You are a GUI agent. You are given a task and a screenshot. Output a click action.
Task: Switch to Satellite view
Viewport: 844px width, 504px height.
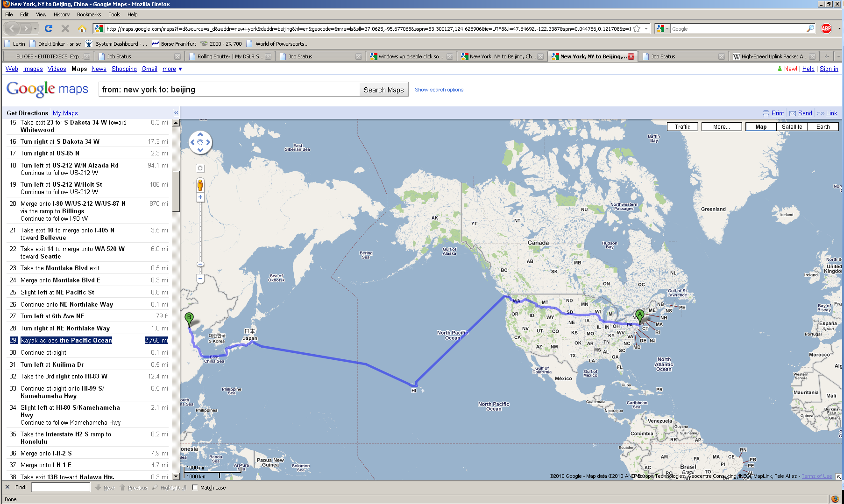[792, 127]
